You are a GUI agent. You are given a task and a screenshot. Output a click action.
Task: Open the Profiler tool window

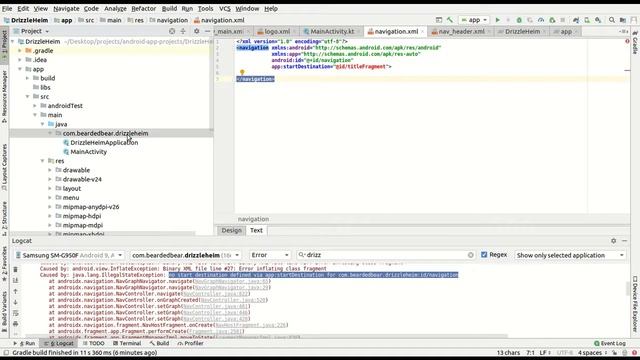[191, 343]
